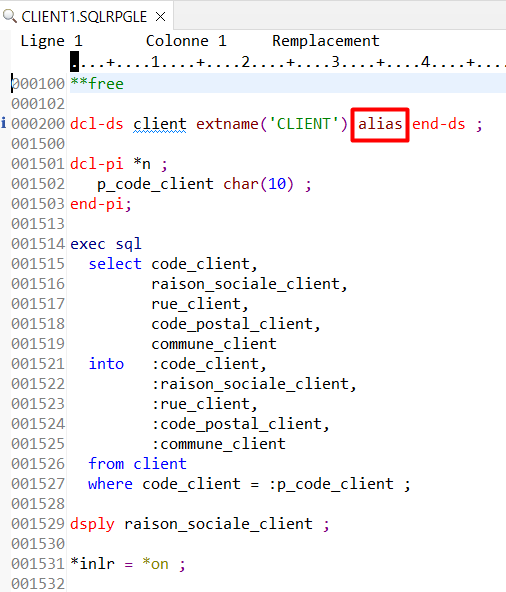The width and height of the screenshot is (506, 592).
Task: Click the select keyword in the SQL
Action: point(115,264)
